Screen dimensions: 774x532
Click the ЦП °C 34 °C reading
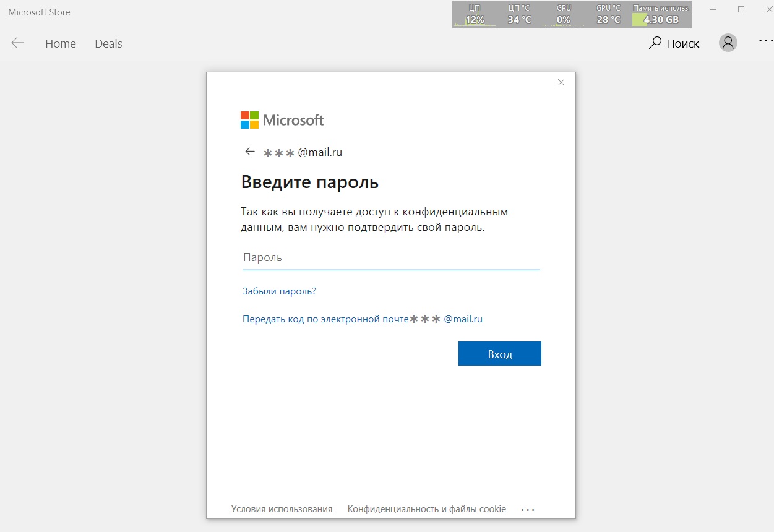519,14
